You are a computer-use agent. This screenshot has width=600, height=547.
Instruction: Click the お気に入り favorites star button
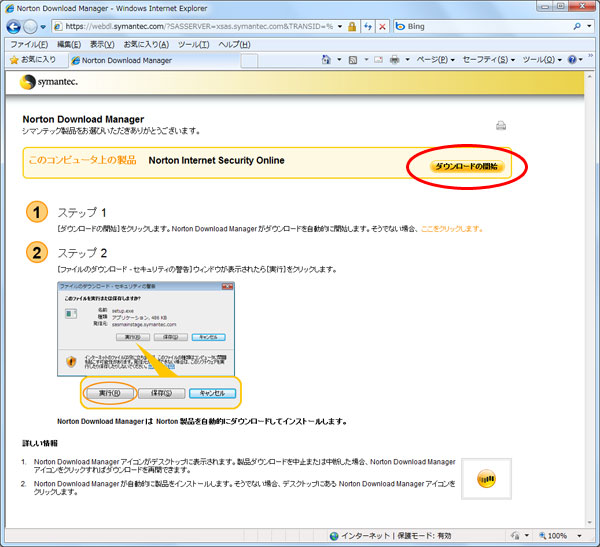(32, 60)
